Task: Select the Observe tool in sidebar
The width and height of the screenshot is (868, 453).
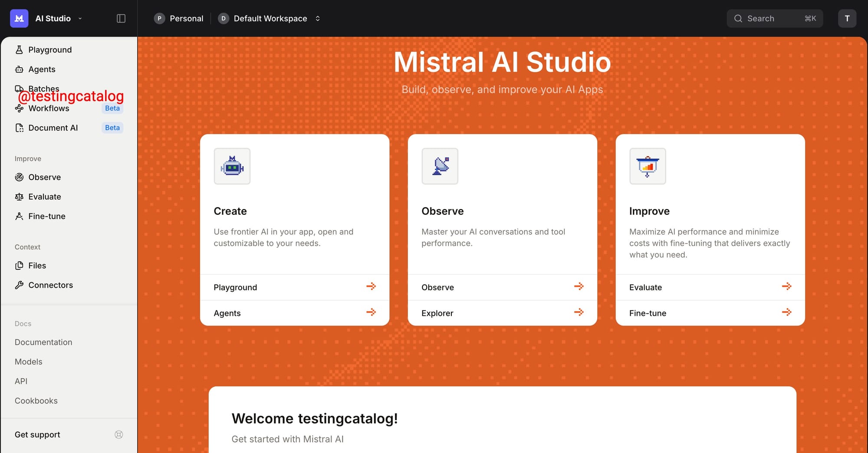Action: [44, 177]
